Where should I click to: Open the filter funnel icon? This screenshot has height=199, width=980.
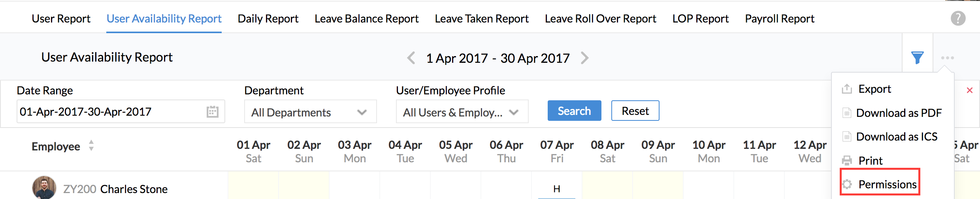[917, 58]
